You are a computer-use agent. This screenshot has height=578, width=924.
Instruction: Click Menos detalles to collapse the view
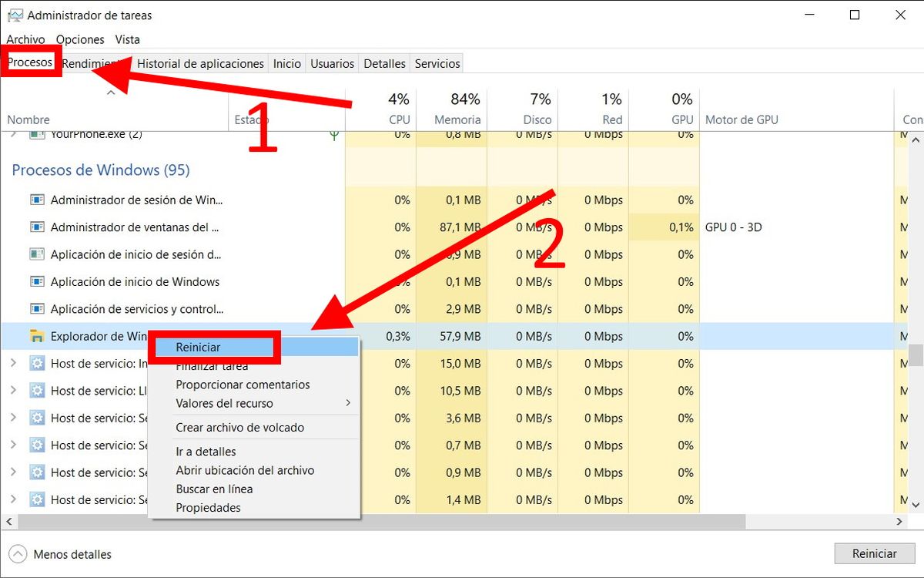pos(72,554)
